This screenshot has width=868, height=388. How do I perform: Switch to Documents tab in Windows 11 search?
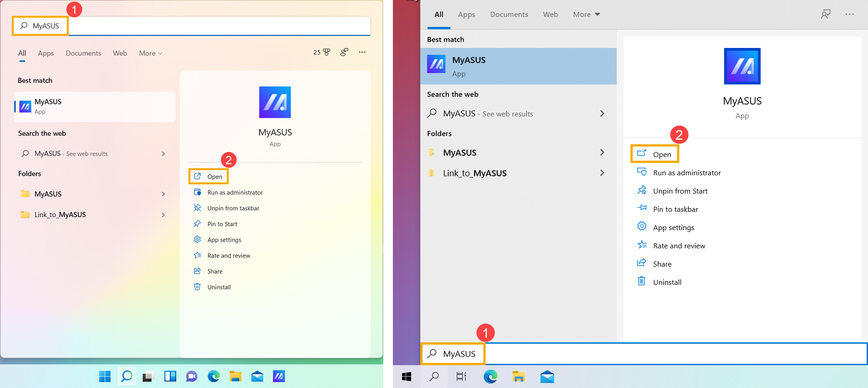pyautogui.click(x=84, y=53)
